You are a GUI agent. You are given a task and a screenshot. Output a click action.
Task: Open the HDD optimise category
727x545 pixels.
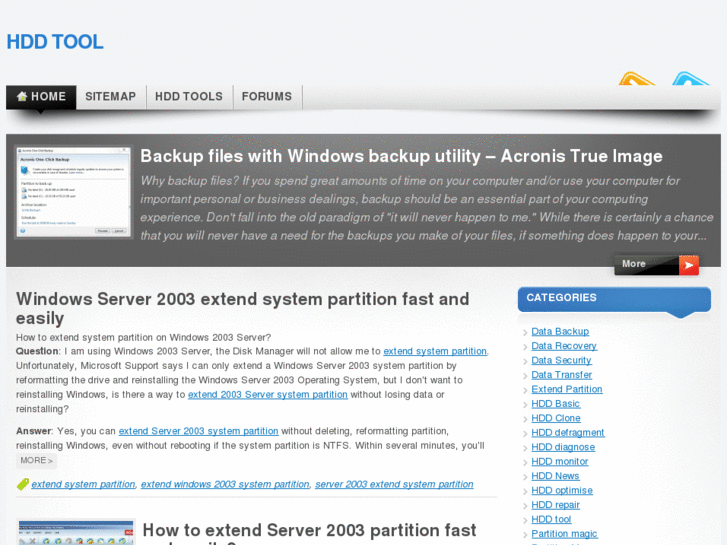[x=562, y=490]
